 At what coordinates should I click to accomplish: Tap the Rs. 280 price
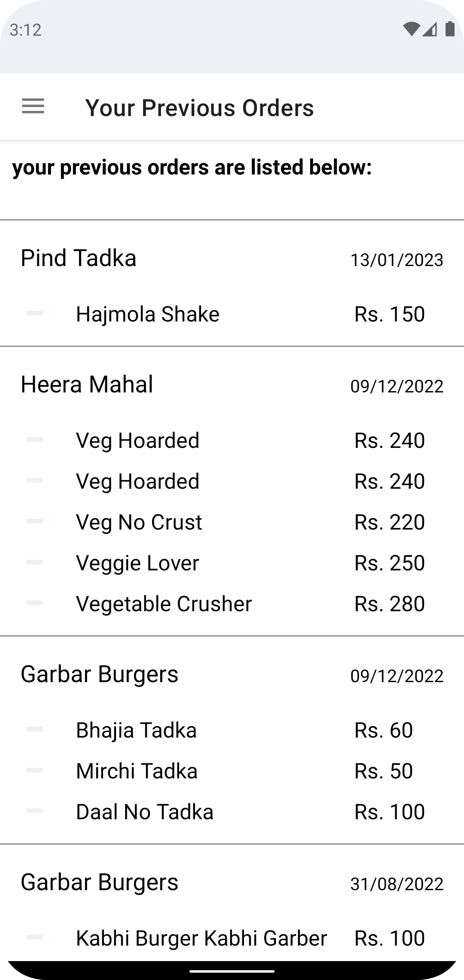tap(389, 603)
